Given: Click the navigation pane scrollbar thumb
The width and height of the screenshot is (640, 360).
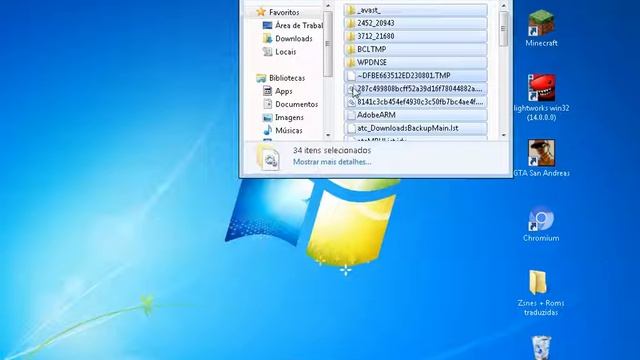Looking at the screenshot, I should tap(328, 44).
